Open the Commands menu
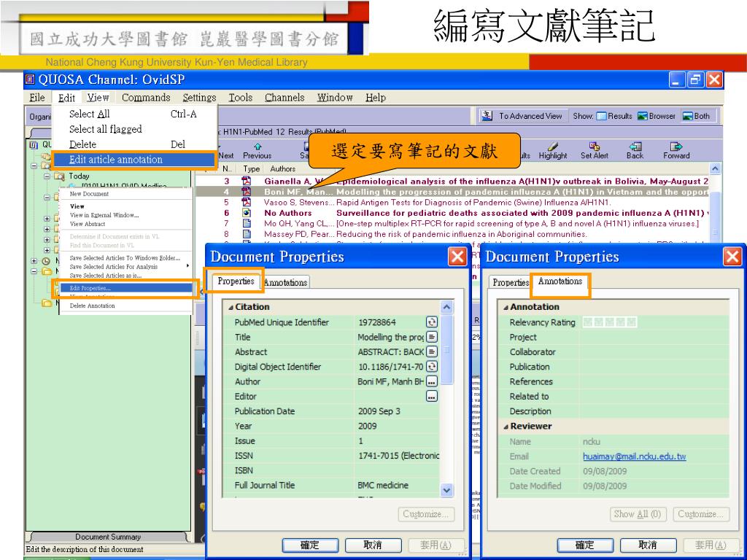 point(146,97)
